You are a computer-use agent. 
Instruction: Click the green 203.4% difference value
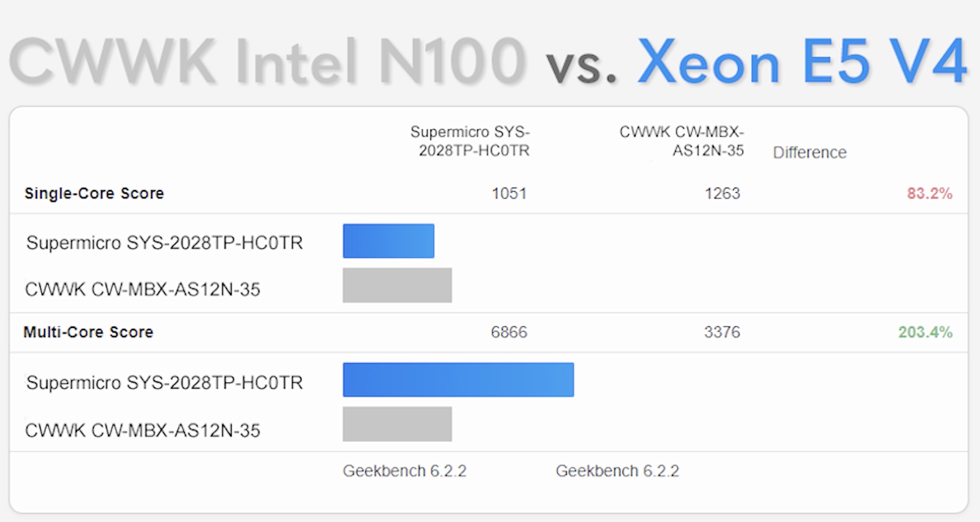point(925,332)
